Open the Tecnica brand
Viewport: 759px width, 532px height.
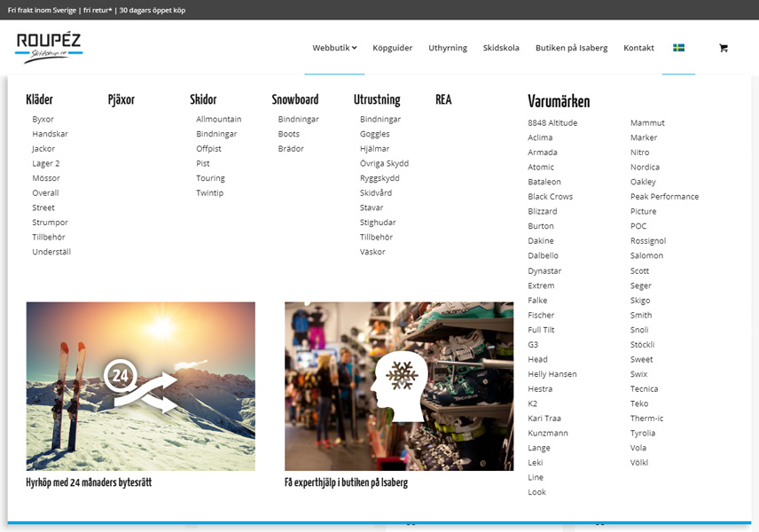645,388
